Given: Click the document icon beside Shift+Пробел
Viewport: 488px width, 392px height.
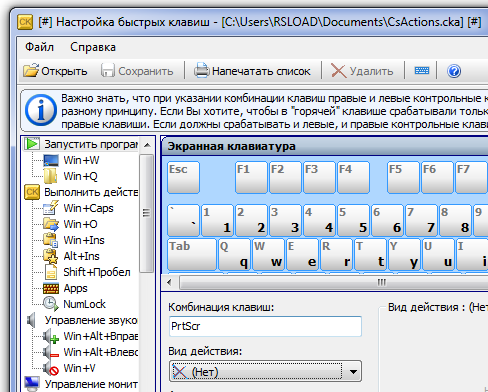Looking at the screenshot, I should 51,272.
